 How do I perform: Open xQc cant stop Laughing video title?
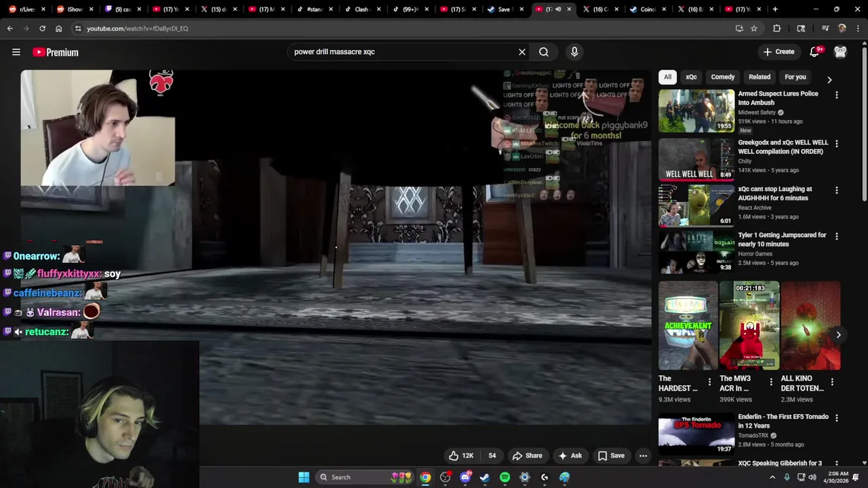(x=774, y=193)
